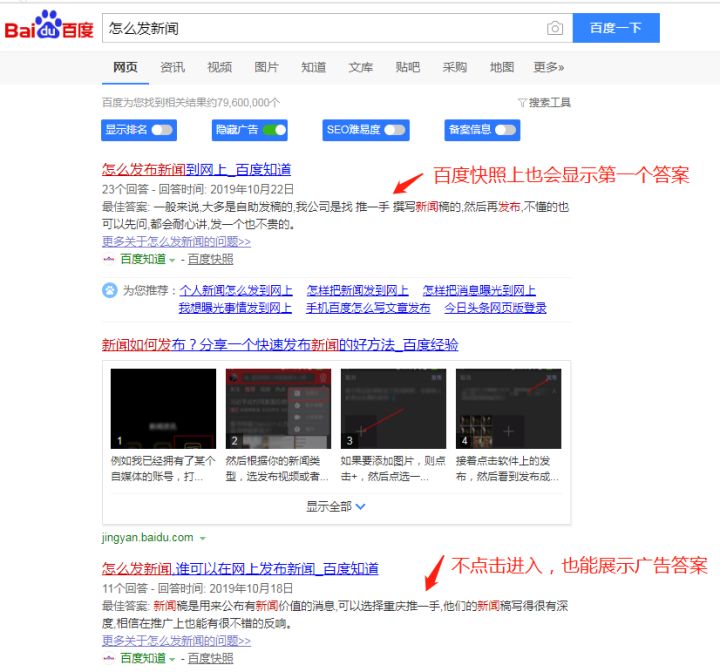Open the 更多 tab menu
Viewport: 720px width, 672px height.
pos(548,67)
